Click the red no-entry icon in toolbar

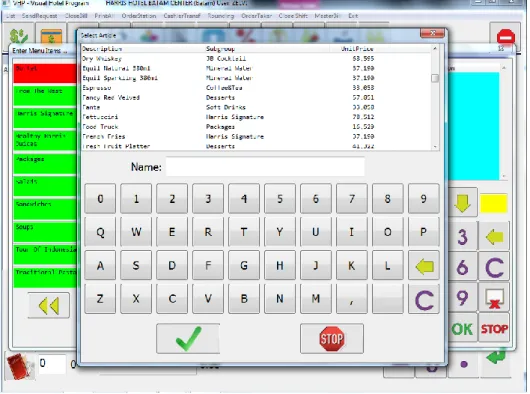tap(505, 37)
